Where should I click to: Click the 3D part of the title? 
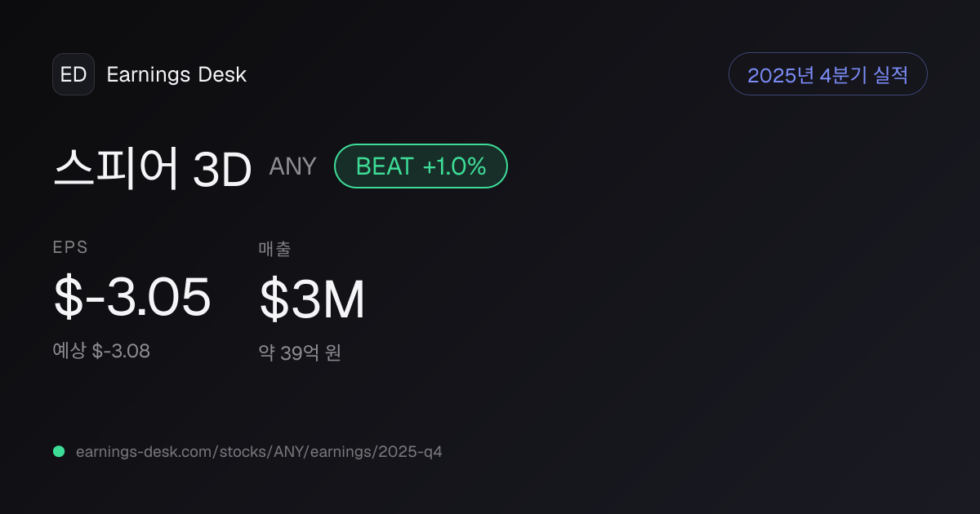pos(222,170)
